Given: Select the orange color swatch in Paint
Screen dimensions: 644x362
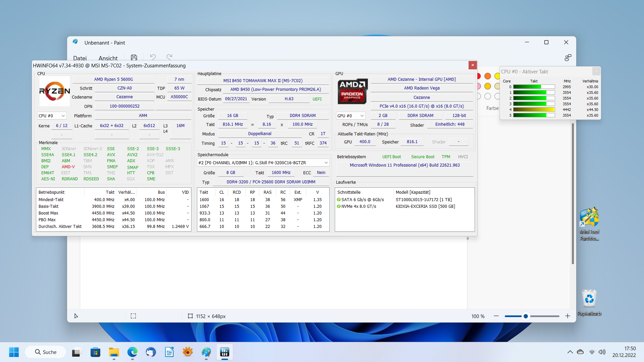Looking at the screenshot, I should 488,76.
